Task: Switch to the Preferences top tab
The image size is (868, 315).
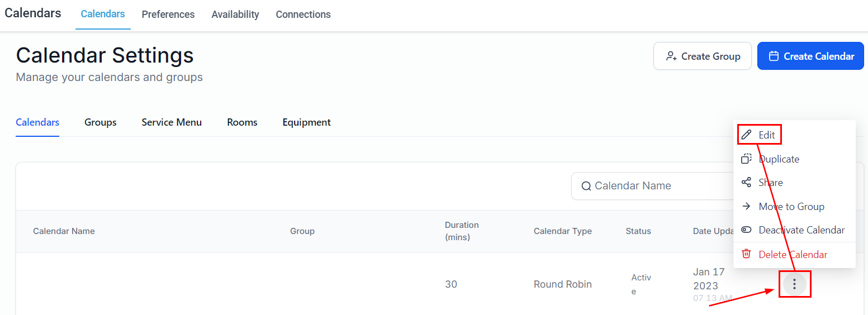Action: 168,15
